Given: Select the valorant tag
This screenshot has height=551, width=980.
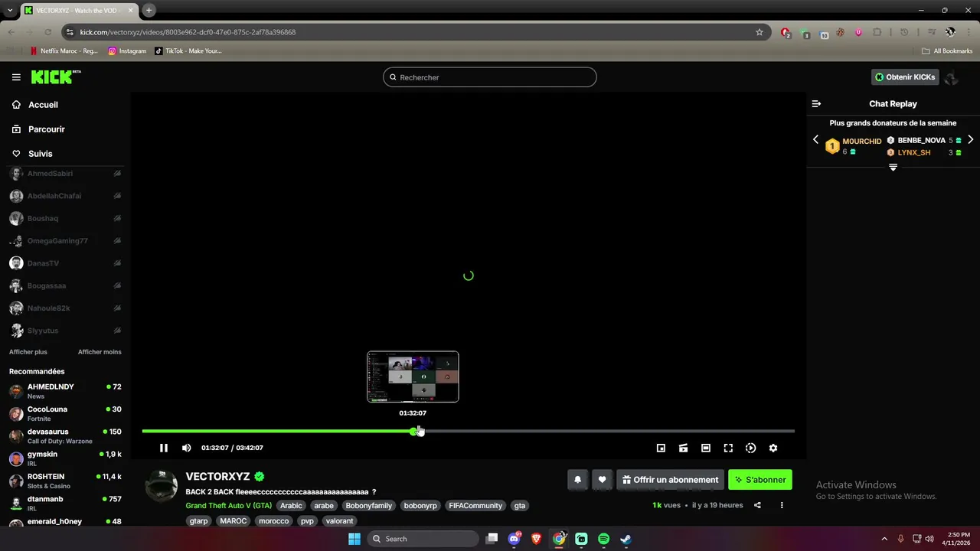Looking at the screenshot, I should coord(339,521).
